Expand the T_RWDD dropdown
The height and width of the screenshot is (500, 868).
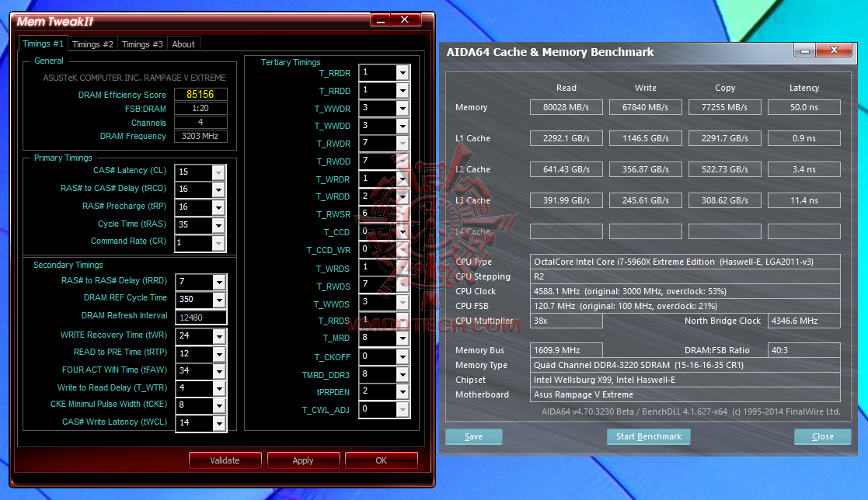tap(403, 161)
